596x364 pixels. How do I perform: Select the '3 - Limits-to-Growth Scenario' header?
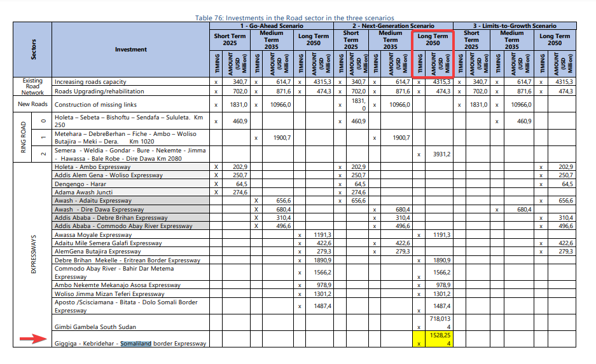(x=515, y=26)
